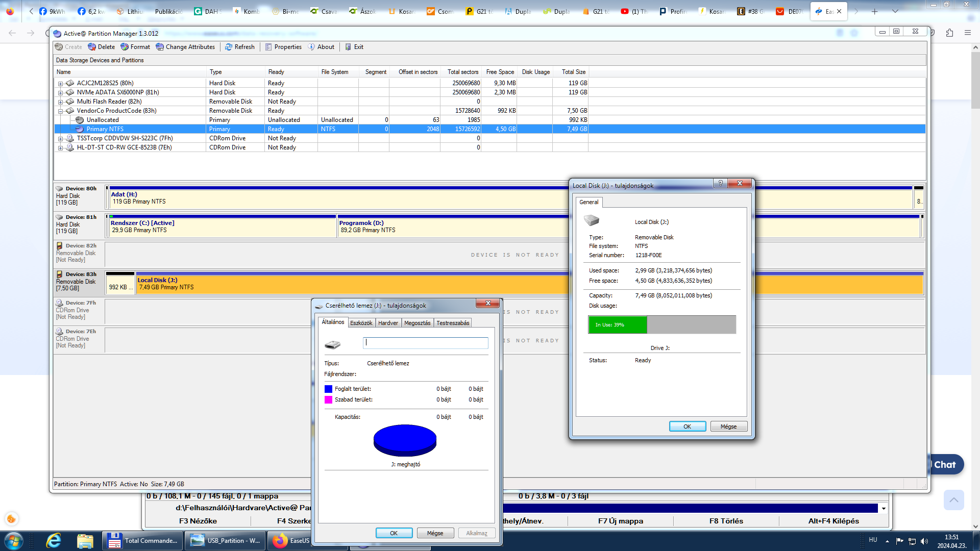Collapse the VendorCo ProductCode (83h) node
The height and width of the screenshot is (551, 980).
pyautogui.click(x=60, y=111)
